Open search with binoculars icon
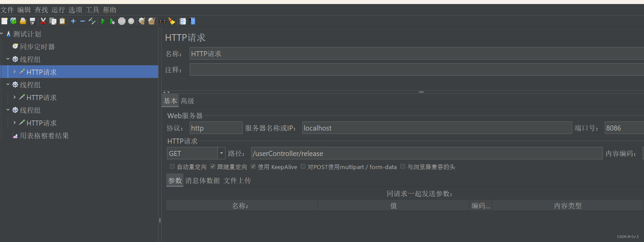The image size is (644, 242). click(x=163, y=21)
